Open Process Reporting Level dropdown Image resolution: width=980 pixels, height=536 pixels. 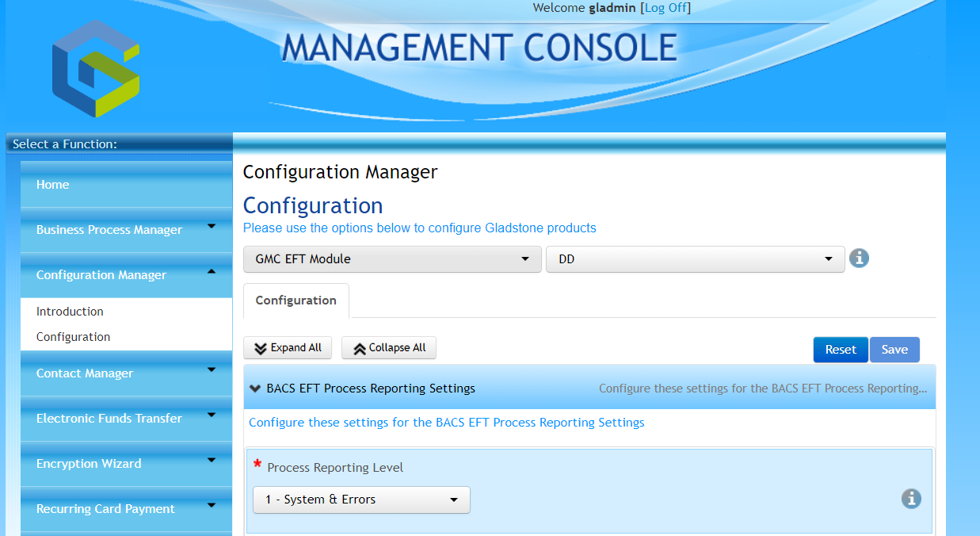[361, 500]
